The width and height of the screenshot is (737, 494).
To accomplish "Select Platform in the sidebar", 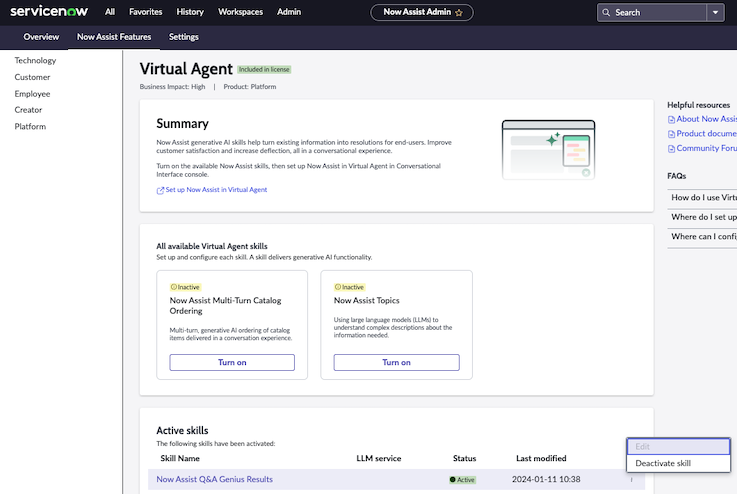I will [x=30, y=126].
